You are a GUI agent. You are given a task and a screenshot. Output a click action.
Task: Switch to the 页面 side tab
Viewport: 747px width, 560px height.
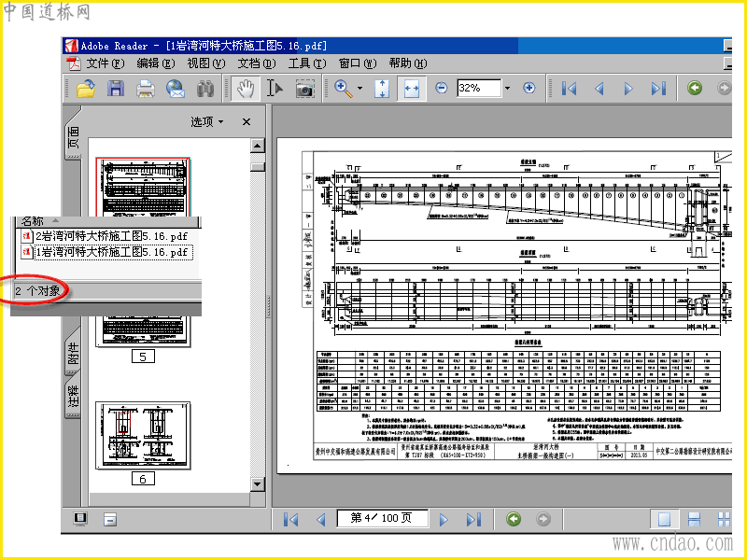point(74,136)
